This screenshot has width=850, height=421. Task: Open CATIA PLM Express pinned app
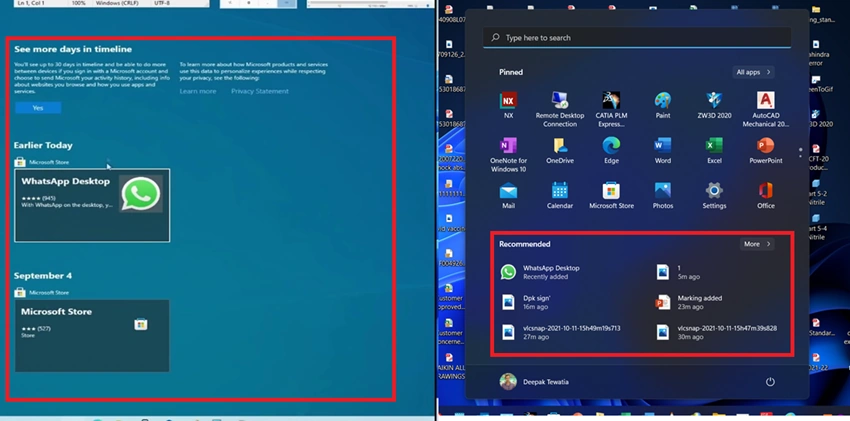611,109
